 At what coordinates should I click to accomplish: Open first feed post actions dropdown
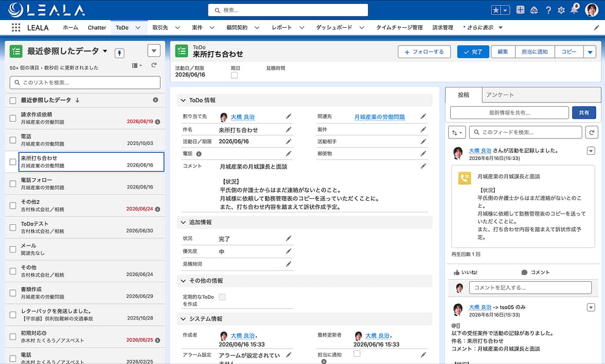coord(591,151)
